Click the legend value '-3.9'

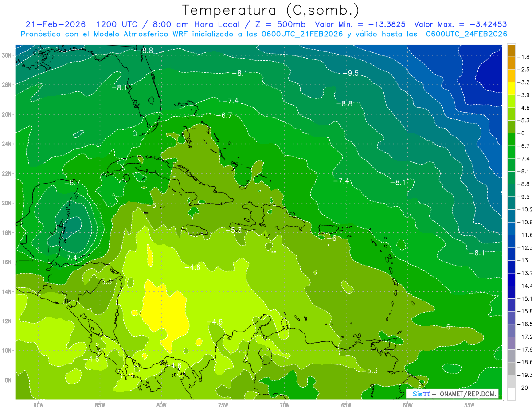pyautogui.click(x=524, y=95)
